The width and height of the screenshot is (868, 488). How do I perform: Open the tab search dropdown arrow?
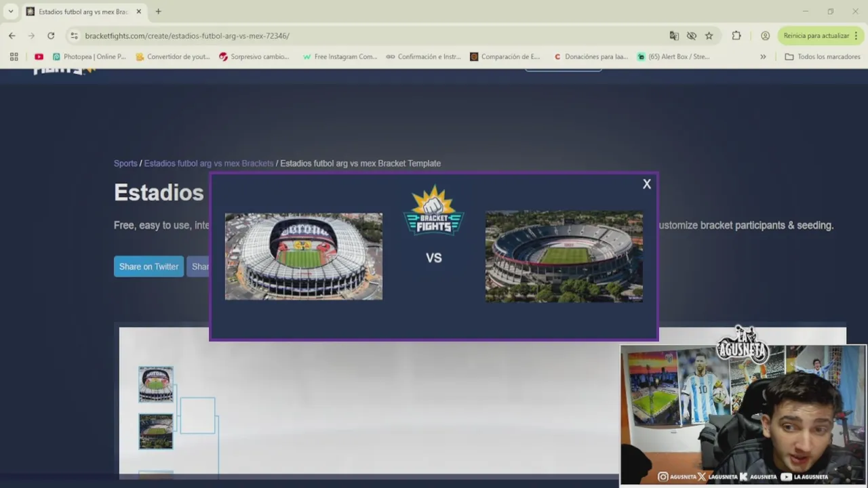[10, 12]
